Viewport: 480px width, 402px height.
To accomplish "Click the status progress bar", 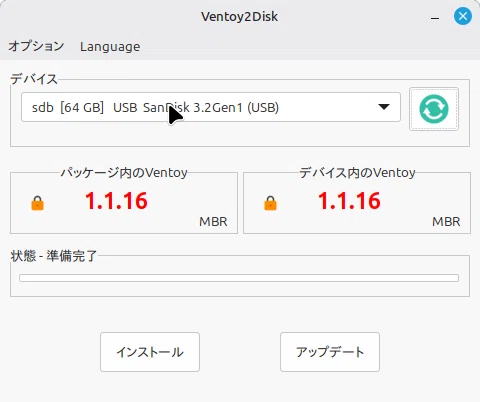I will (239, 278).
